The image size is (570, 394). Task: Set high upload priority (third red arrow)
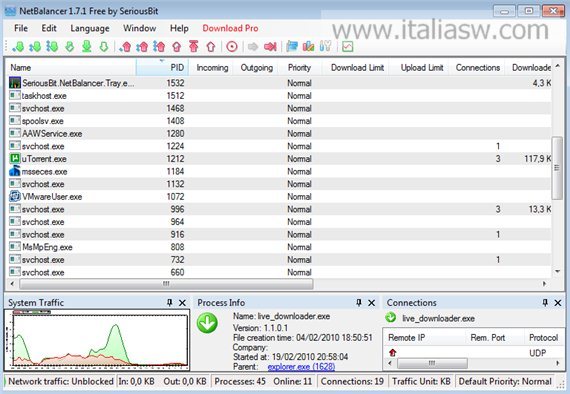tap(159, 47)
